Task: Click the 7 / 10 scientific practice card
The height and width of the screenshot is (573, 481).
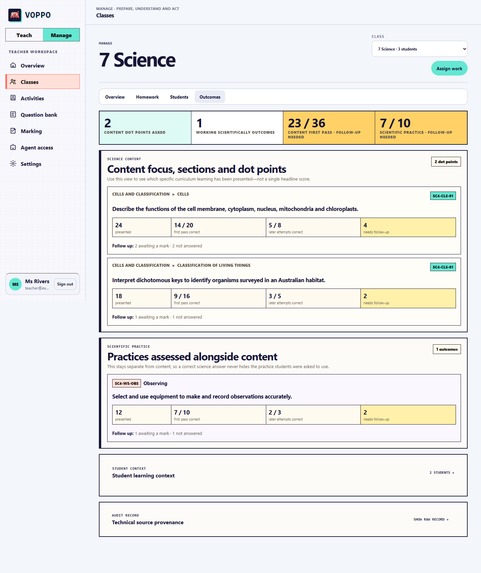Action: tap(421, 128)
